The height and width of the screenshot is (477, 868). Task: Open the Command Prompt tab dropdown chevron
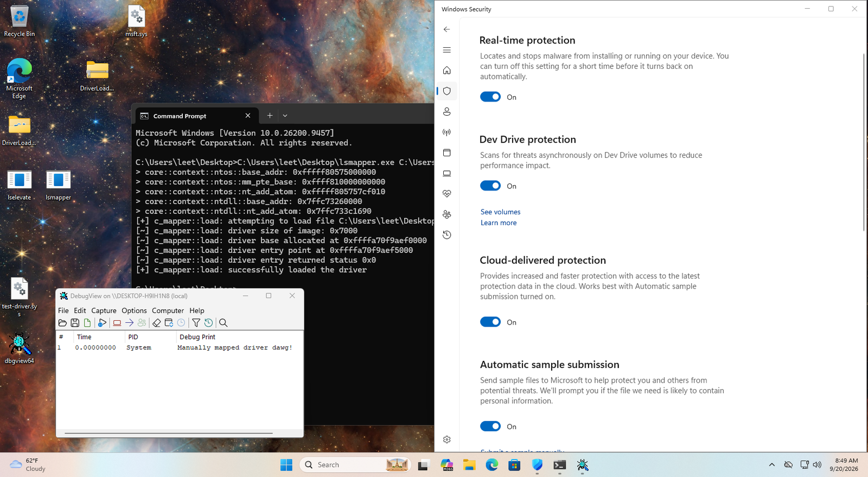tap(285, 116)
